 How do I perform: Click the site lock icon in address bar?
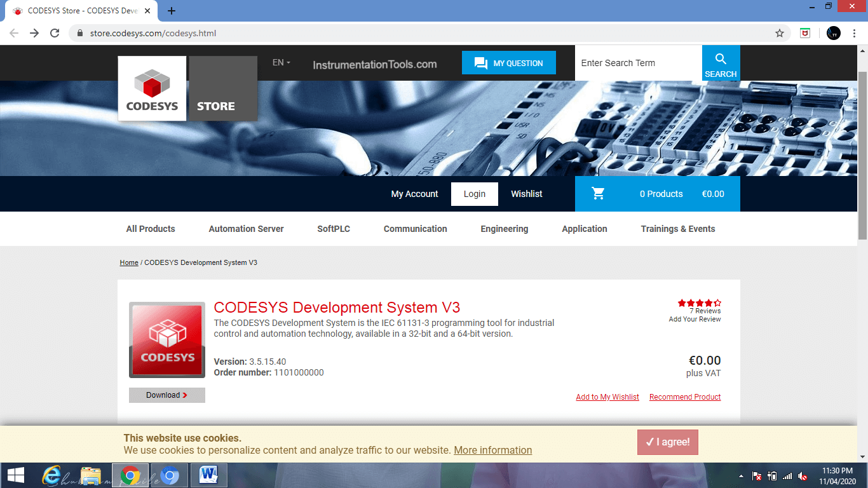click(x=80, y=33)
